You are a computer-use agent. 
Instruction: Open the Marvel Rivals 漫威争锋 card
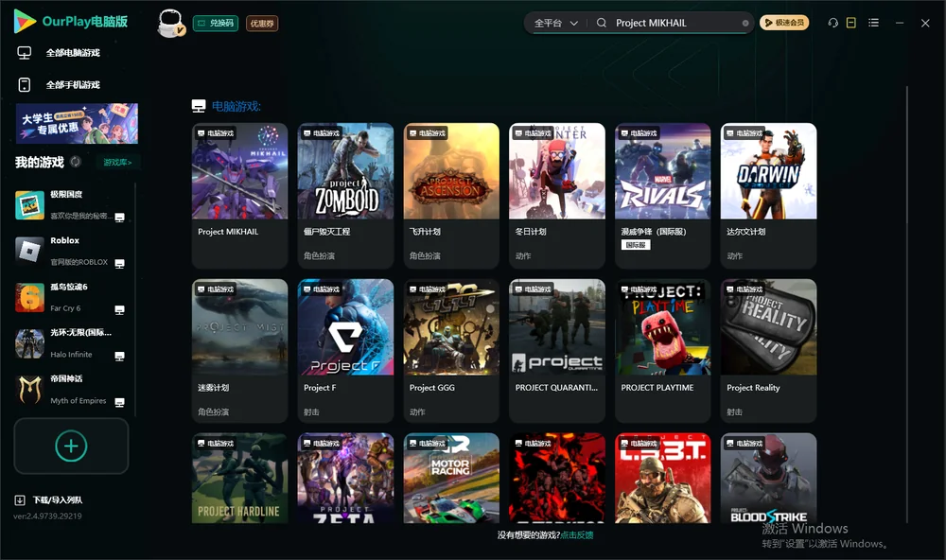tap(663, 196)
